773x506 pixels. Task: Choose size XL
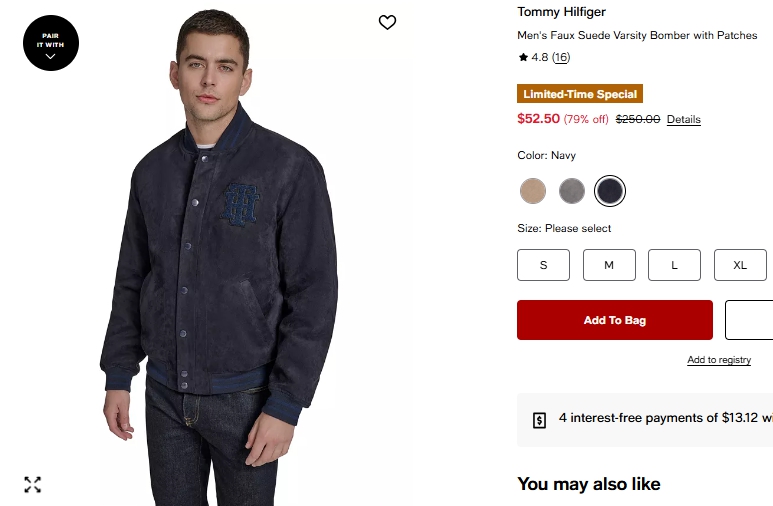point(740,265)
